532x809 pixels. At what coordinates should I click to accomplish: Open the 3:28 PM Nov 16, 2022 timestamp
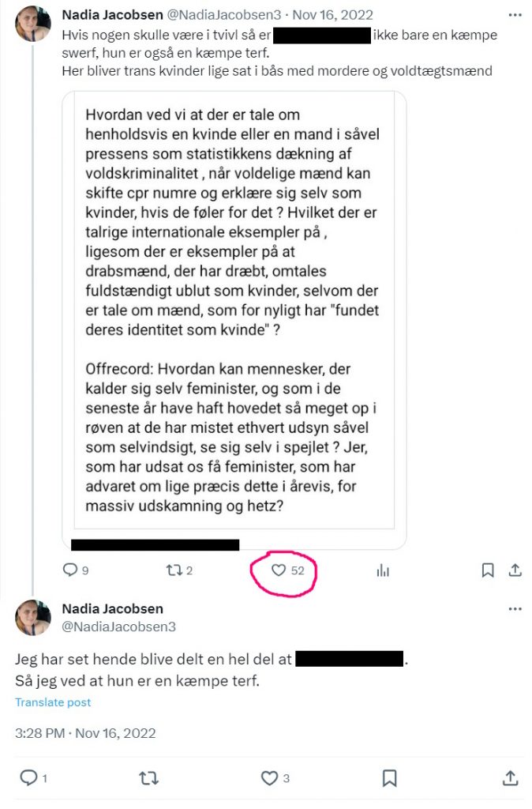85,733
